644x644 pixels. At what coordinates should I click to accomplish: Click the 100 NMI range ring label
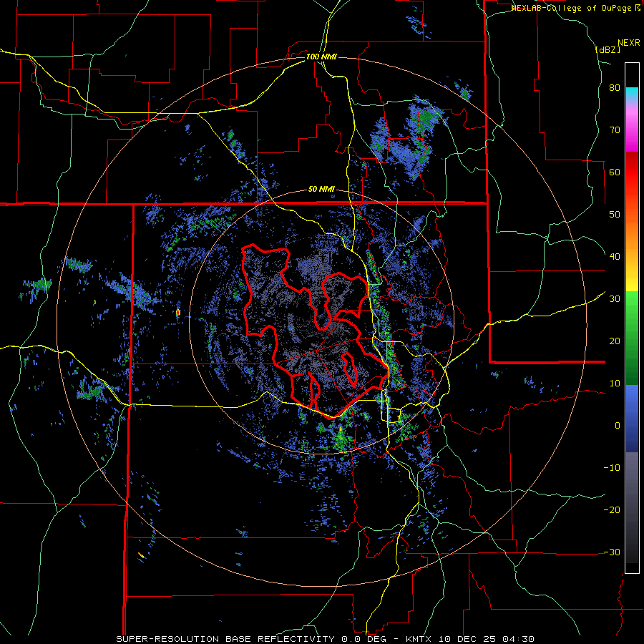[321, 57]
